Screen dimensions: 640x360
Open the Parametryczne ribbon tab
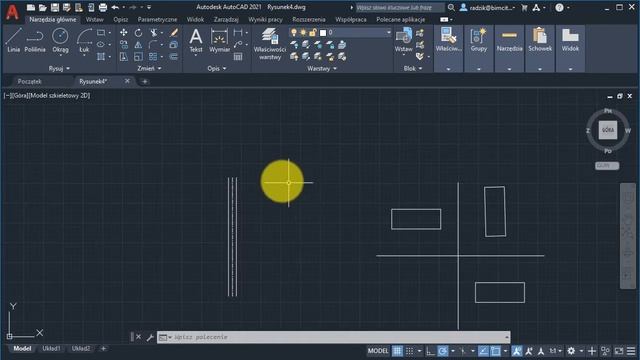pos(157,19)
